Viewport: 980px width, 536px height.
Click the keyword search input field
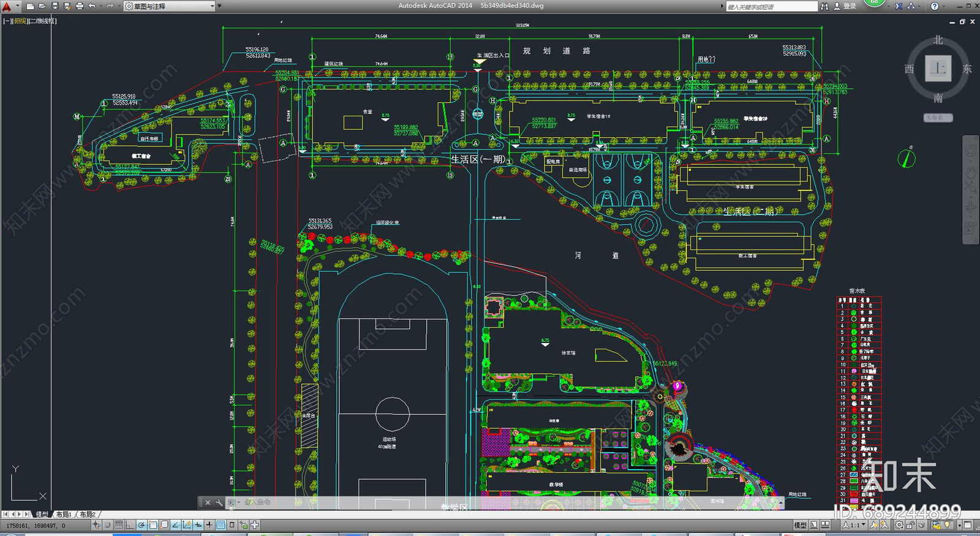coord(772,7)
